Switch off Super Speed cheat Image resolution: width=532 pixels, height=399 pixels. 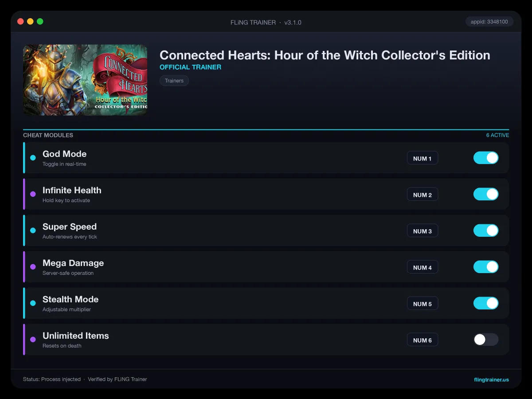point(486,231)
